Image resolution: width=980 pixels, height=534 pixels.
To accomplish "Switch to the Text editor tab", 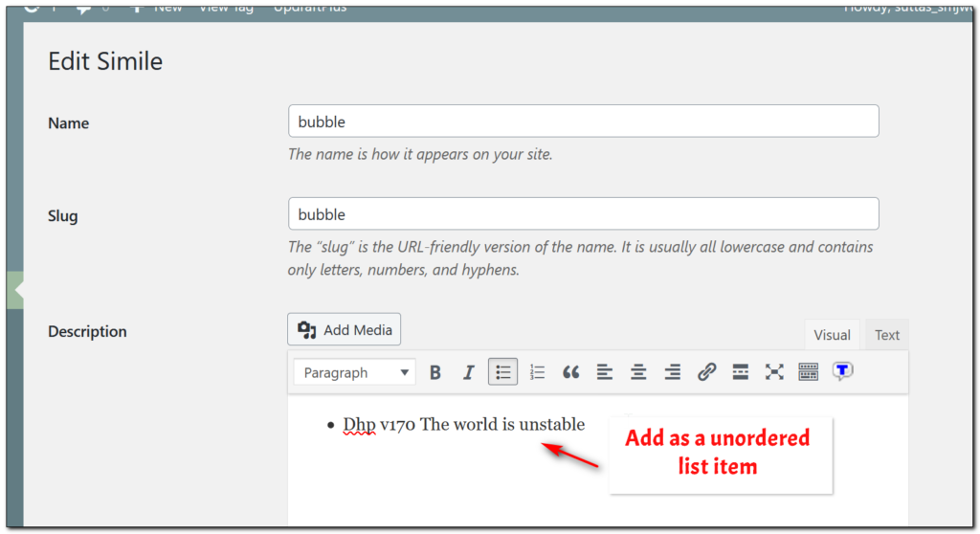I will [x=887, y=335].
